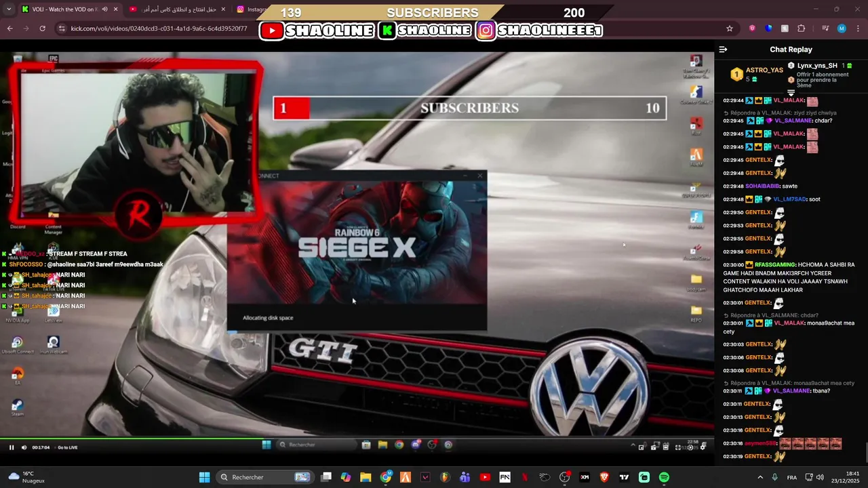Image resolution: width=868 pixels, height=488 pixels.
Task: Open Brave browser from taskbar
Action: point(604,477)
